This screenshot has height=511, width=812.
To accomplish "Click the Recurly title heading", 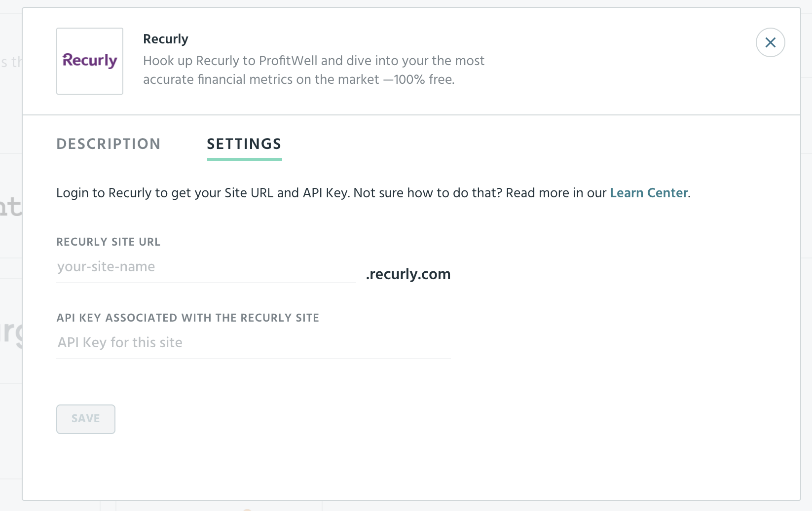I will pos(166,39).
